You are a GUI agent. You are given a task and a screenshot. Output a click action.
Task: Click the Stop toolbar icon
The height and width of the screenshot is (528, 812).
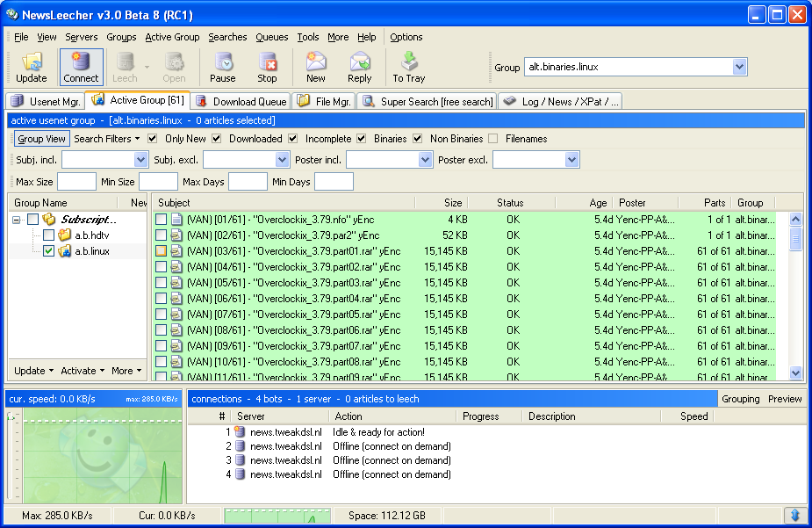(x=267, y=67)
